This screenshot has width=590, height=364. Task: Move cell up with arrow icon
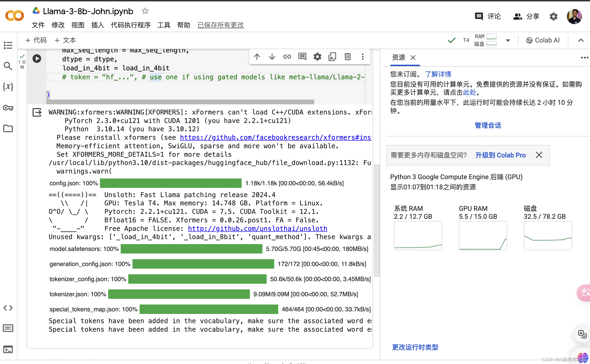click(x=257, y=57)
